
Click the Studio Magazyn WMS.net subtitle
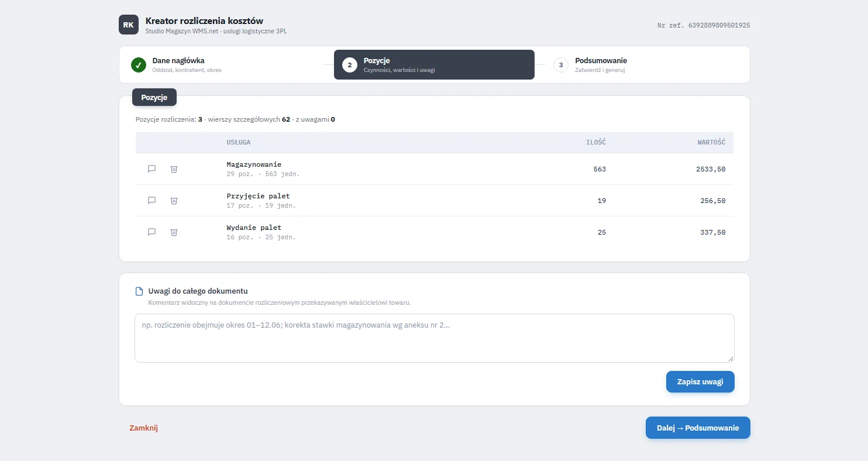click(216, 31)
